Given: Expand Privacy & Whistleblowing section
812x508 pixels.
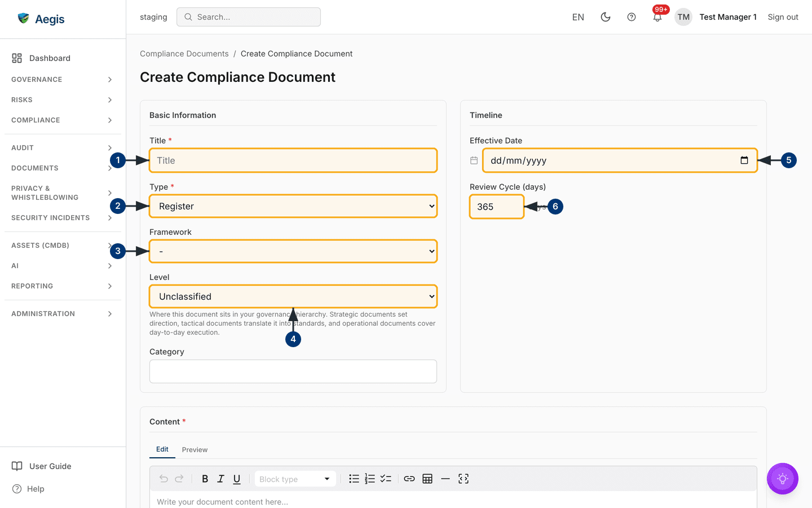Looking at the screenshot, I should (63, 193).
